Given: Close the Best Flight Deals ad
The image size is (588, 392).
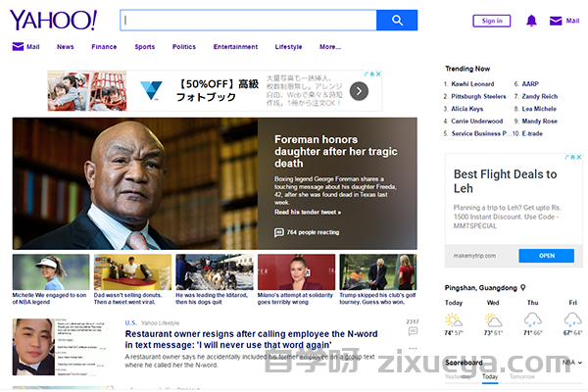Looking at the screenshot, I should tap(579, 157).
